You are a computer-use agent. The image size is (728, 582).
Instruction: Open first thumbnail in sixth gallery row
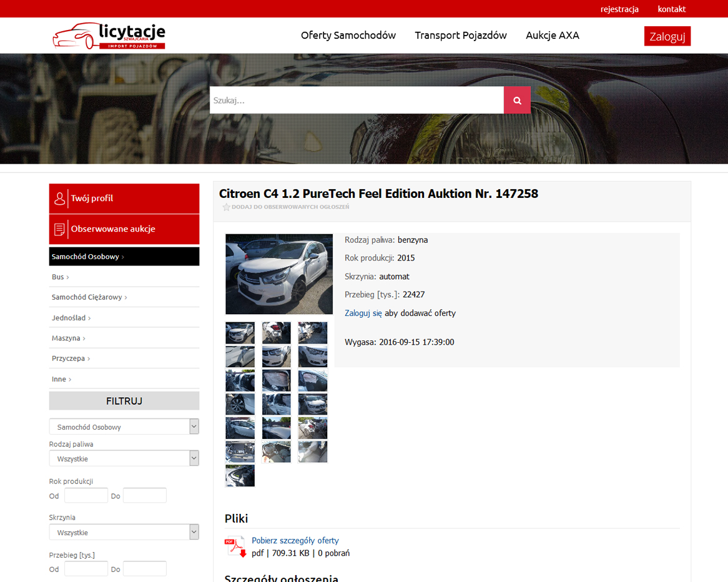[x=240, y=452]
